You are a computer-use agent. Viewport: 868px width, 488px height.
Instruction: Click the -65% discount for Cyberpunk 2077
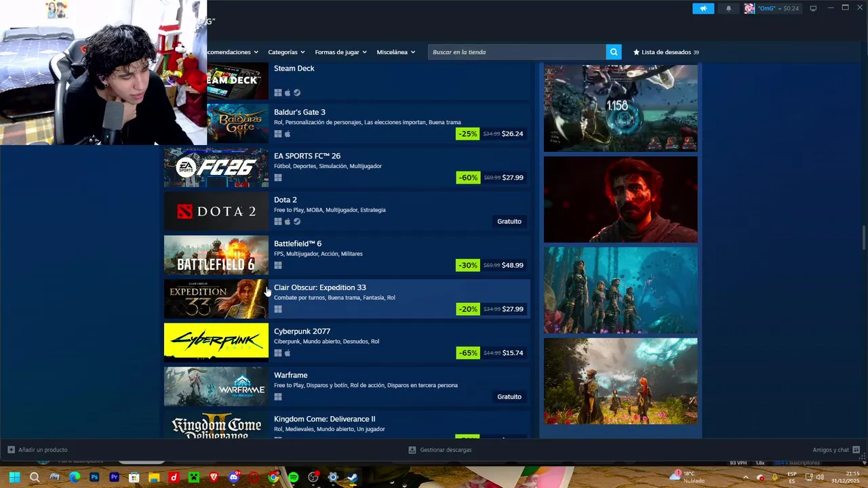coord(468,353)
